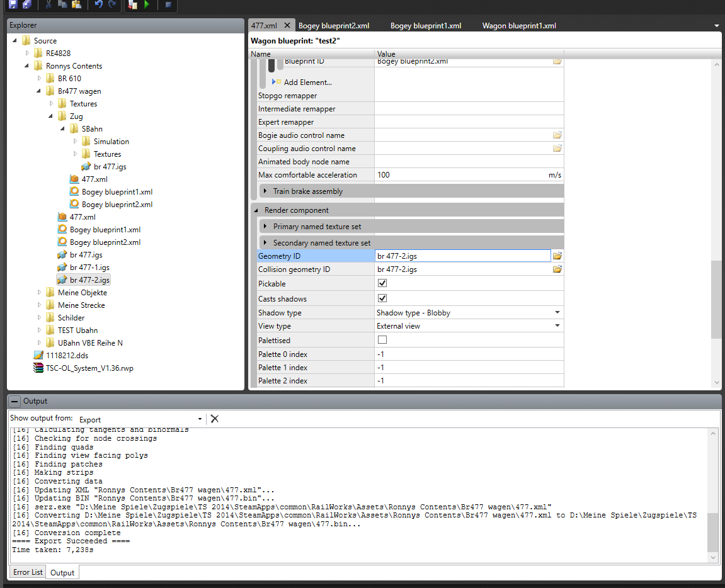Enable the Palettised checkbox
This screenshot has height=588, width=725.
tap(382, 340)
